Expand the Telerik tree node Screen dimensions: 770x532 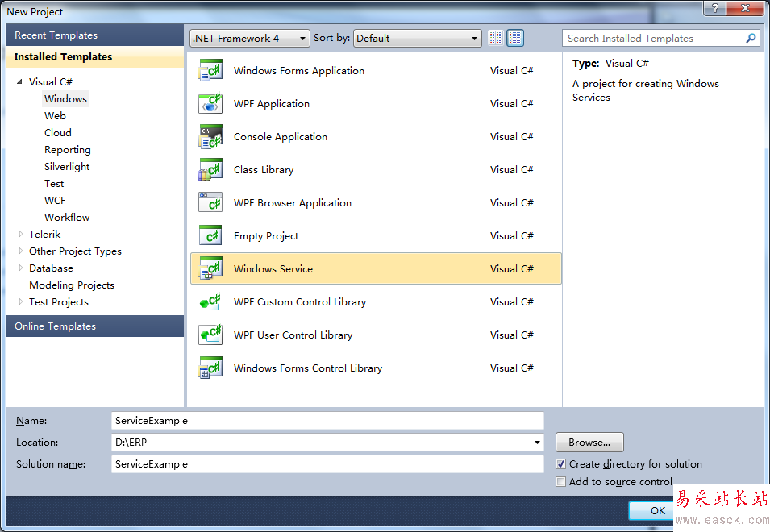(x=20, y=234)
